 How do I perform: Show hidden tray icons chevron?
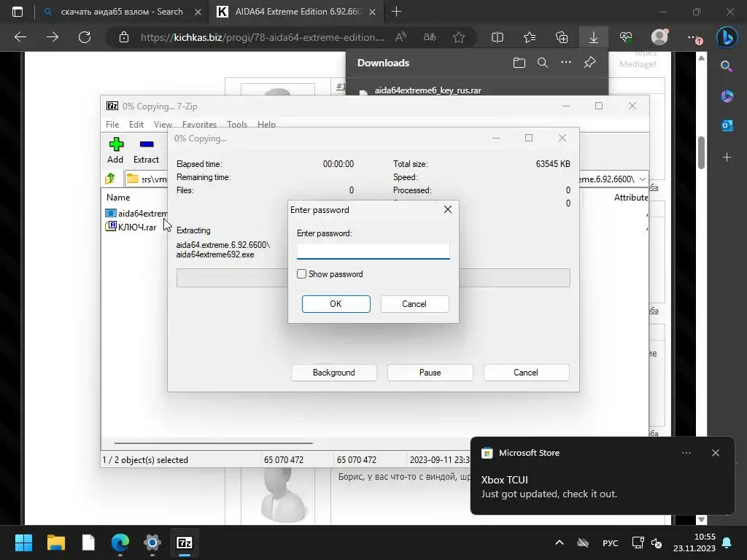[560, 542]
